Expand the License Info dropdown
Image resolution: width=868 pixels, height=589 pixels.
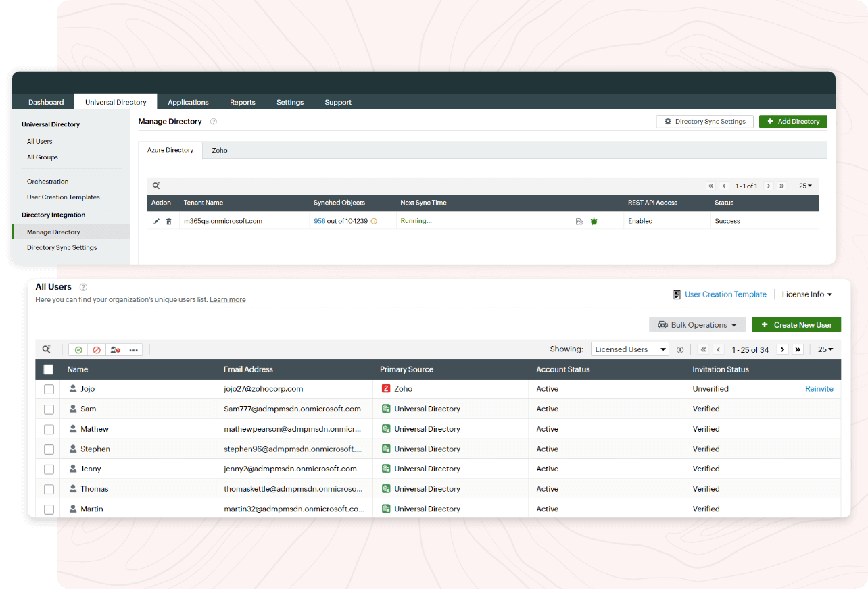point(807,294)
